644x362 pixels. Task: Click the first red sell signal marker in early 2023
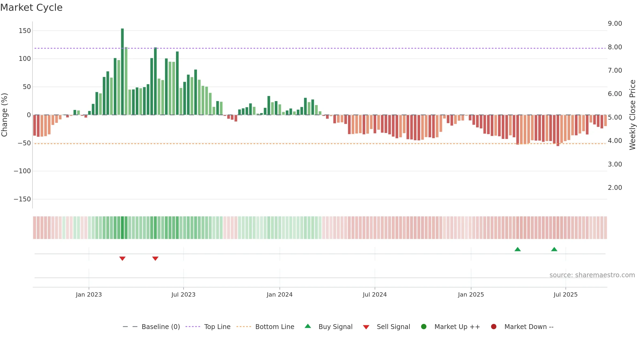tap(122, 258)
